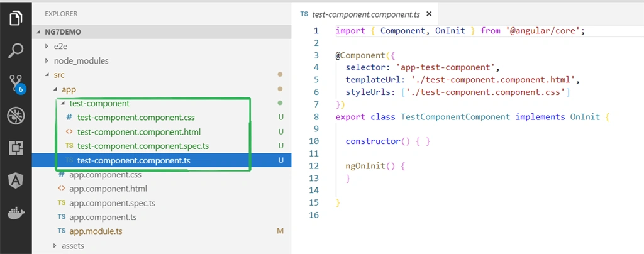
Task: Open app.component.spec.ts file
Action: point(112,202)
